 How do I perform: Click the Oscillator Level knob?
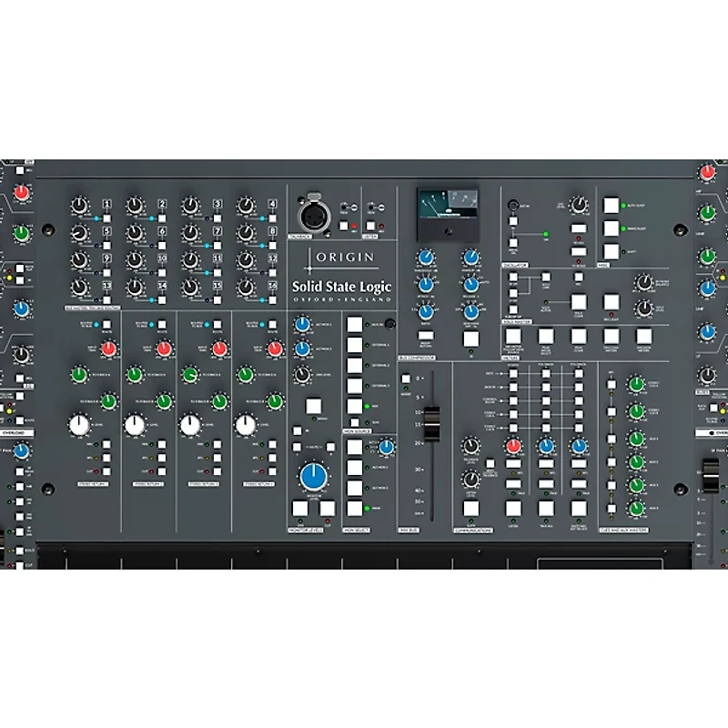pyautogui.click(x=579, y=204)
